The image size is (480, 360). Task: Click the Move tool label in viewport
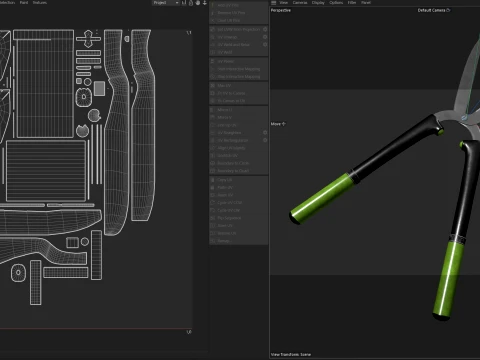pos(278,124)
